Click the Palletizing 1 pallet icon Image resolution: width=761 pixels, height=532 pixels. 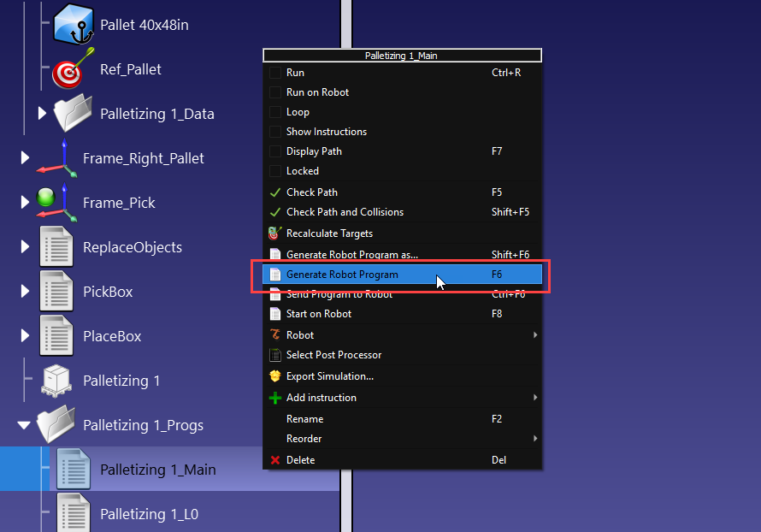point(56,381)
